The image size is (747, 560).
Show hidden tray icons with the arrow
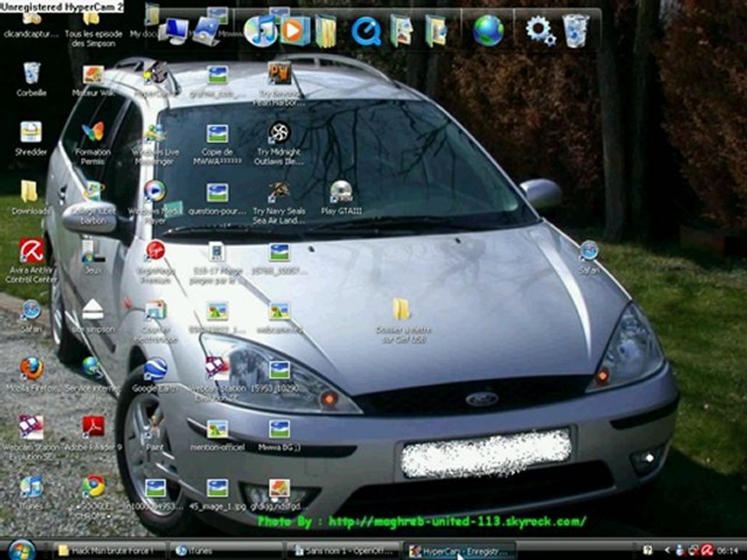668,551
